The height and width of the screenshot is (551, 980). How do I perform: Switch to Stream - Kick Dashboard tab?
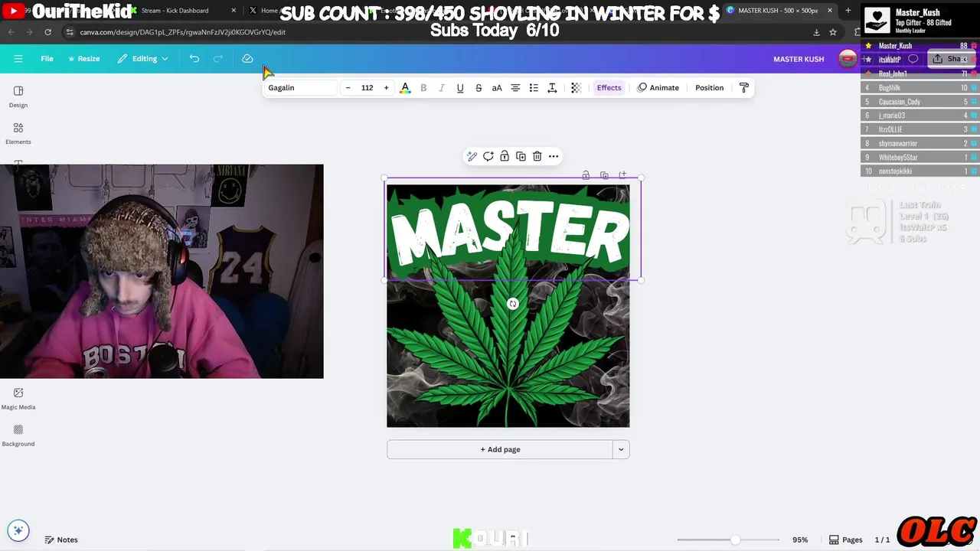click(184, 11)
